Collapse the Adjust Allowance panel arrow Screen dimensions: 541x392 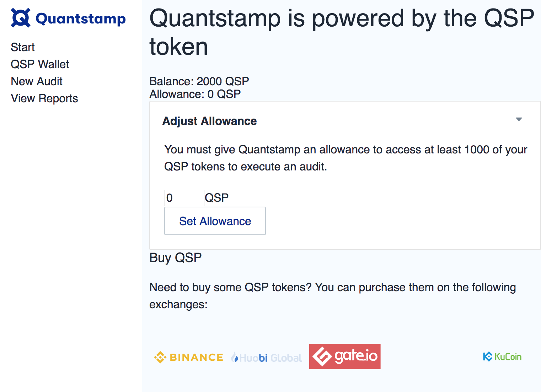[x=519, y=119]
